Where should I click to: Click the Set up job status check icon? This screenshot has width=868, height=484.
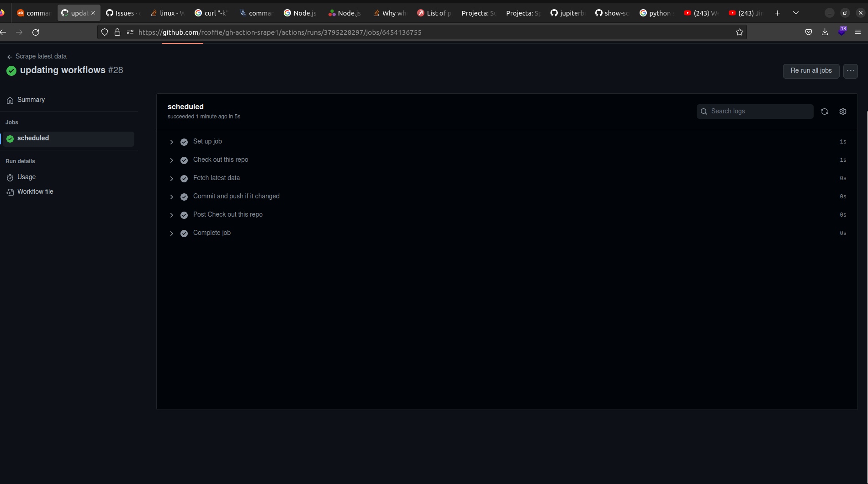[x=184, y=142]
